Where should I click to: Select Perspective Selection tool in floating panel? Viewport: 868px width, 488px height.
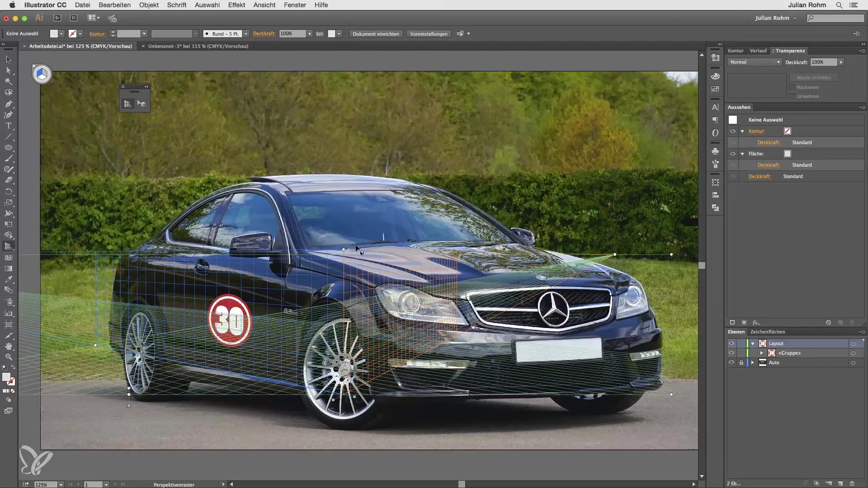142,103
